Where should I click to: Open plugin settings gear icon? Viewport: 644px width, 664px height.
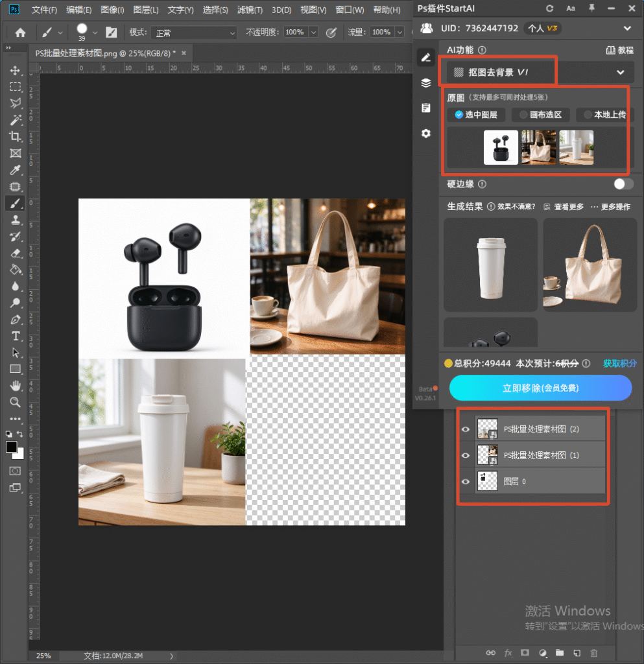(426, 134)
